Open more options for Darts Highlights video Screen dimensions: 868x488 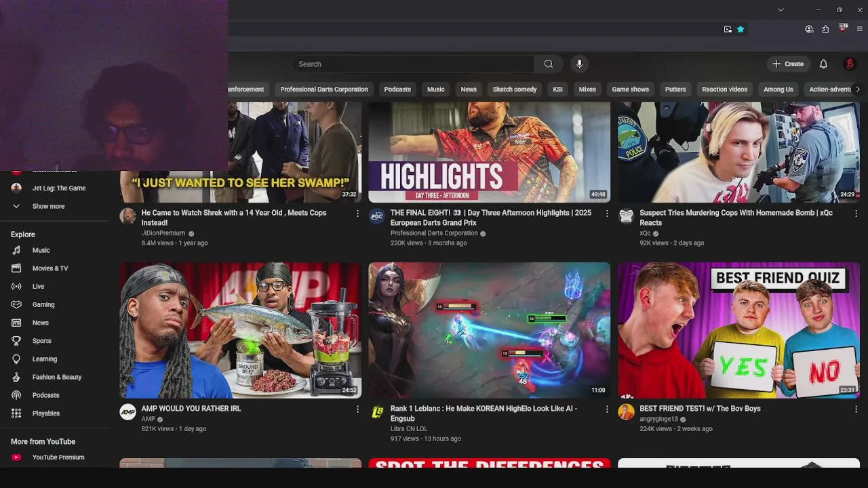click(x=606, y=213)
